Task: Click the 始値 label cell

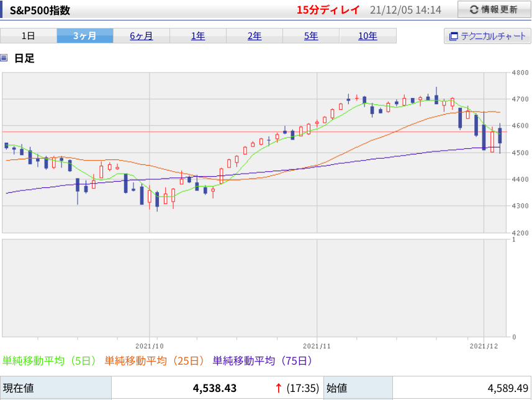Action: click(358, 388)
